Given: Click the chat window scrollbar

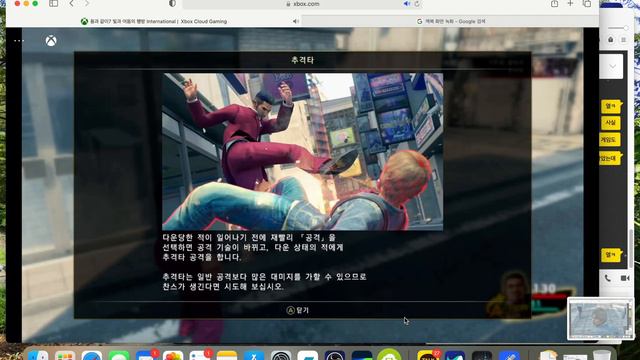Looking at the screenshot, I should click(x=631, y=249).
